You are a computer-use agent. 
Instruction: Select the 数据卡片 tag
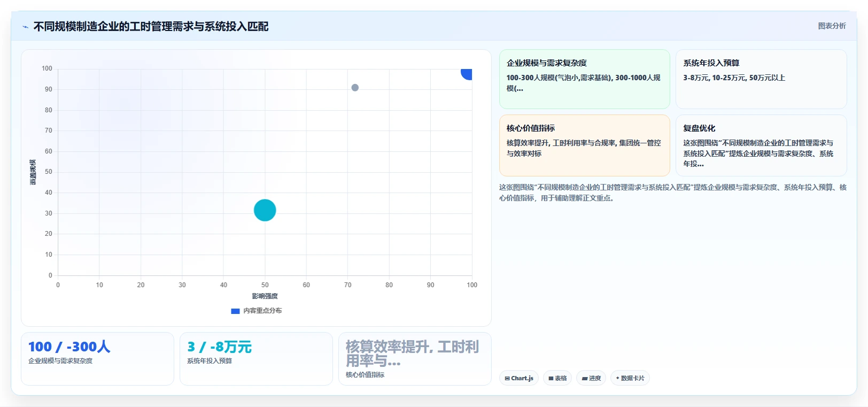point(630,378)
